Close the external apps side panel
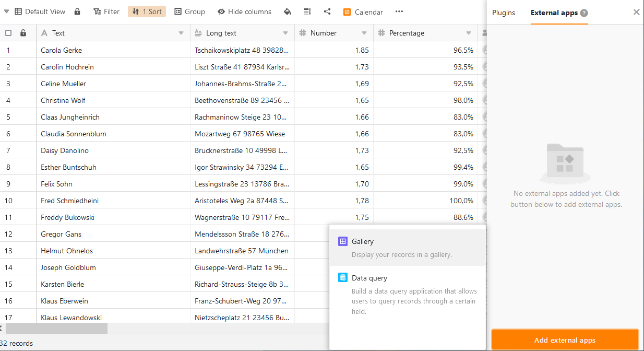 [x=636, y=12]
